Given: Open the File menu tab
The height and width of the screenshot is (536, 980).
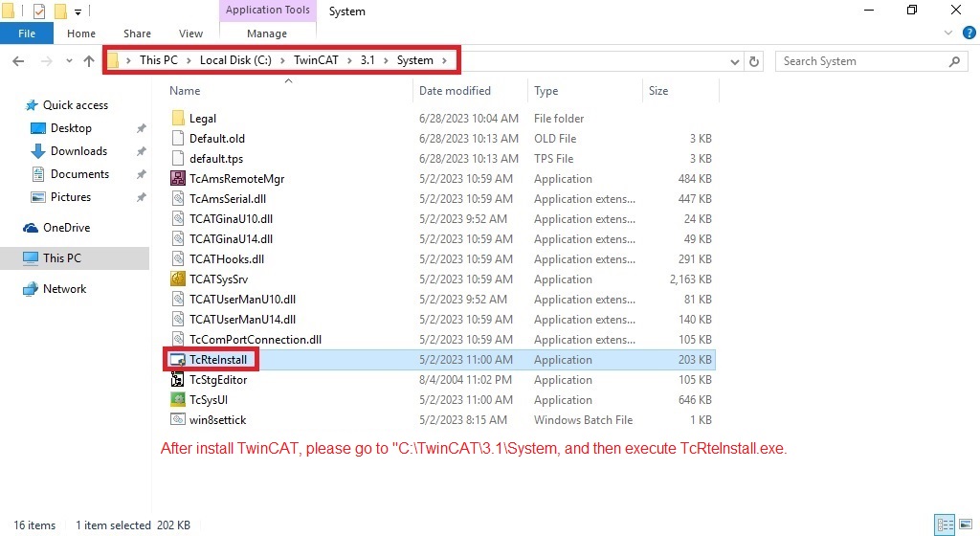Looking at the screenshot, I should click(x=26, y=33).
